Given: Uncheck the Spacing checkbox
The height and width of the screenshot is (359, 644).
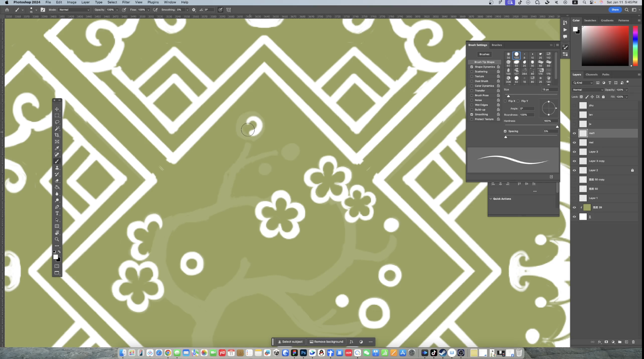Looking at the screenshot, I should [x=505, y=131].
